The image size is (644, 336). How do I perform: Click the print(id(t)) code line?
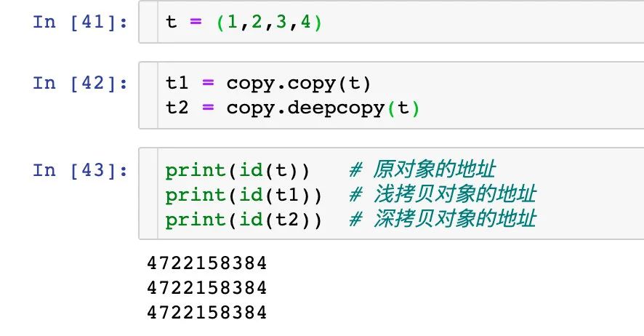238,170
